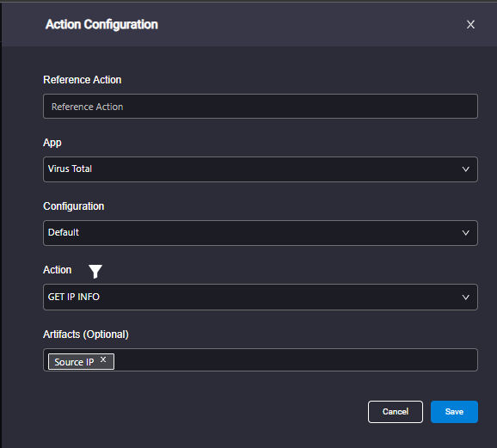The height and width of the screenshot is (448, 497).
Task: Click the chevron arrow in the Action field
Action: [465, 297]
